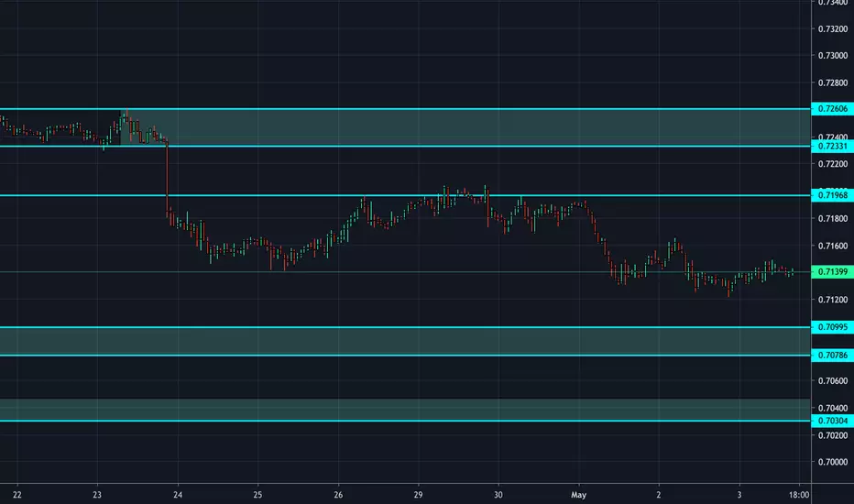This screenshot has width=854, height=504.
Task: Click the 0.70000 price scale value
Action: pyautogui.click(x=833, y=462)
